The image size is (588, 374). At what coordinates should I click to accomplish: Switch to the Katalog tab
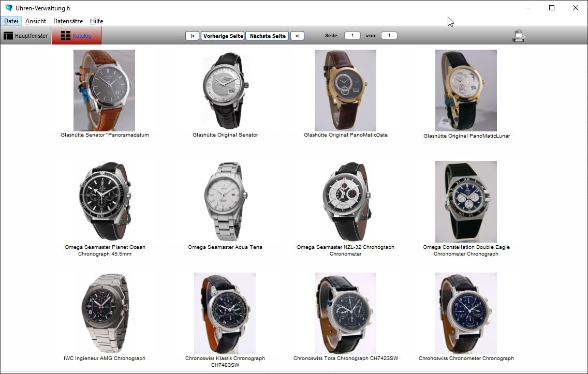point(76,36)
